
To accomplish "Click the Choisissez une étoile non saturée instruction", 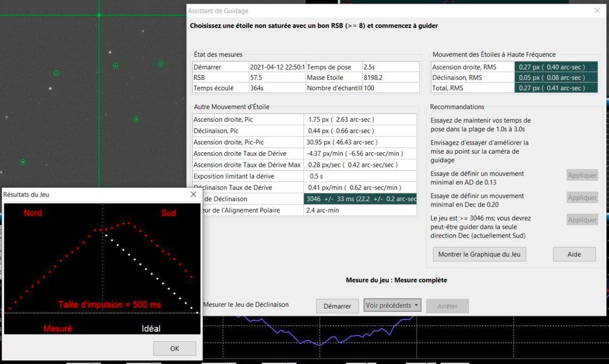I will click(x=314, y=25).
